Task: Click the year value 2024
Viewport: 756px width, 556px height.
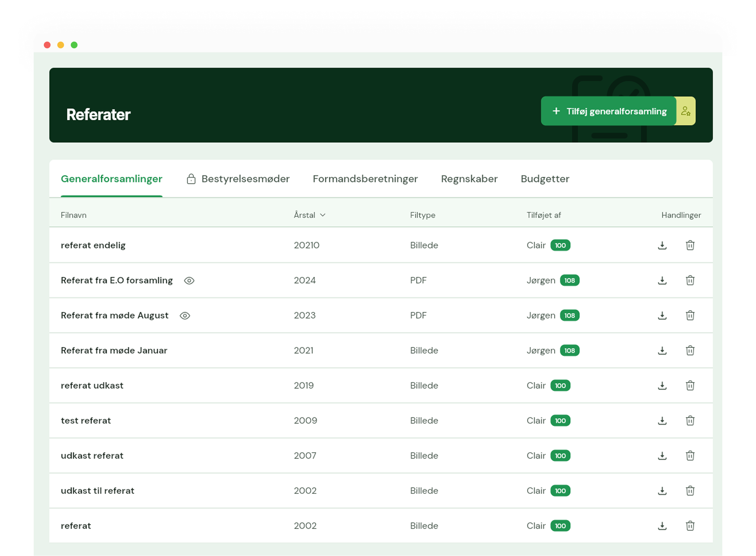Action: pyautogui.click(x=304, y=280)
